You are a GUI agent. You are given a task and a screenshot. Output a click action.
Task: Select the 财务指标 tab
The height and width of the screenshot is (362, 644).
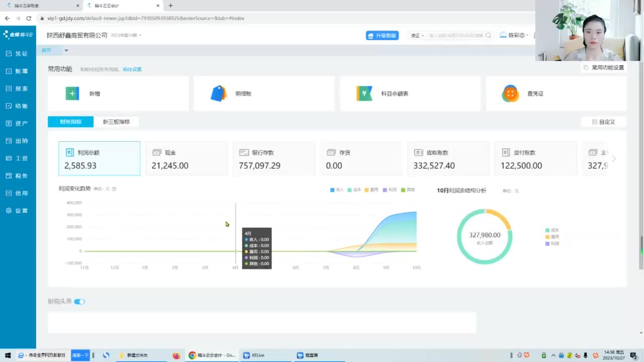coord(70,122)
